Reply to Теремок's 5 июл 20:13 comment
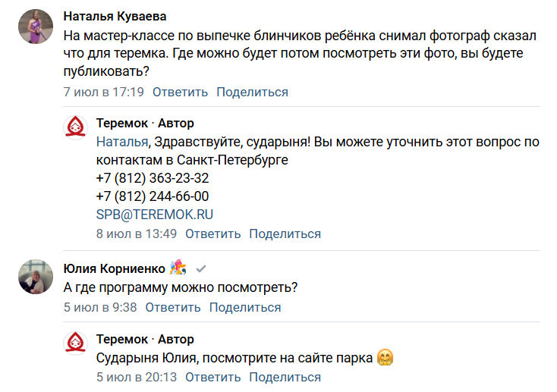The image size is (557, 392). tap(212, 377)
